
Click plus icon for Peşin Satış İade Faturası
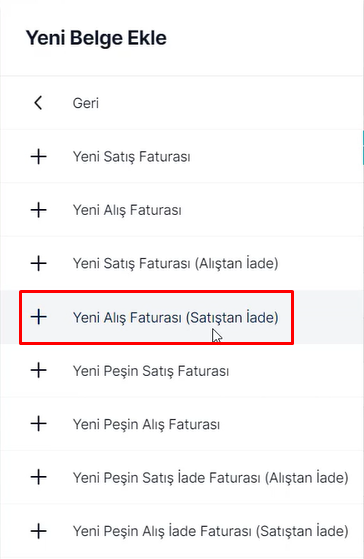pyautogui.click(x=39, y=478)
